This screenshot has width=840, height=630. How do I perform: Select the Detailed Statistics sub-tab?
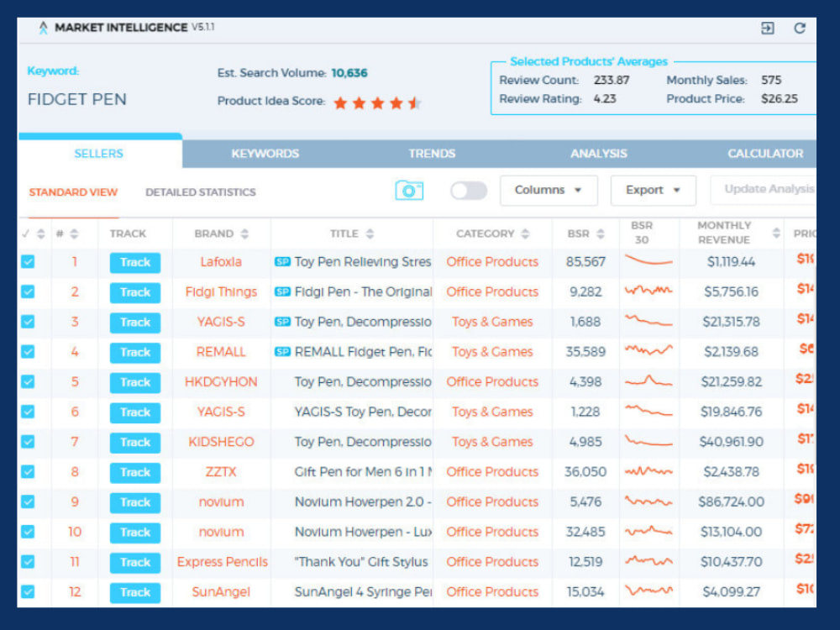pos(201,192)
